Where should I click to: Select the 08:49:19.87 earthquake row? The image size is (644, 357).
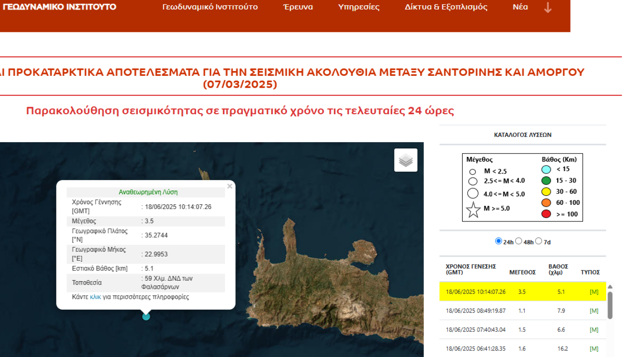[x=523, y=311]
